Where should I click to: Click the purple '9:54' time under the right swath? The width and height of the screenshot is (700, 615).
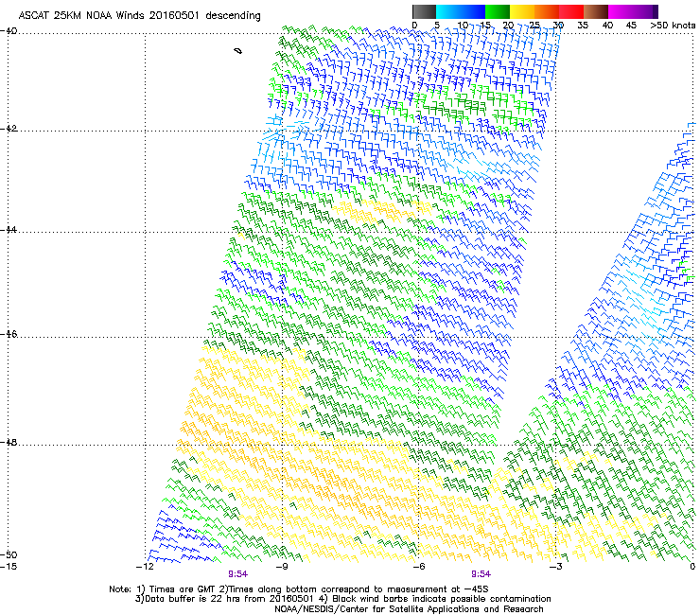click(x=481, y=574)
